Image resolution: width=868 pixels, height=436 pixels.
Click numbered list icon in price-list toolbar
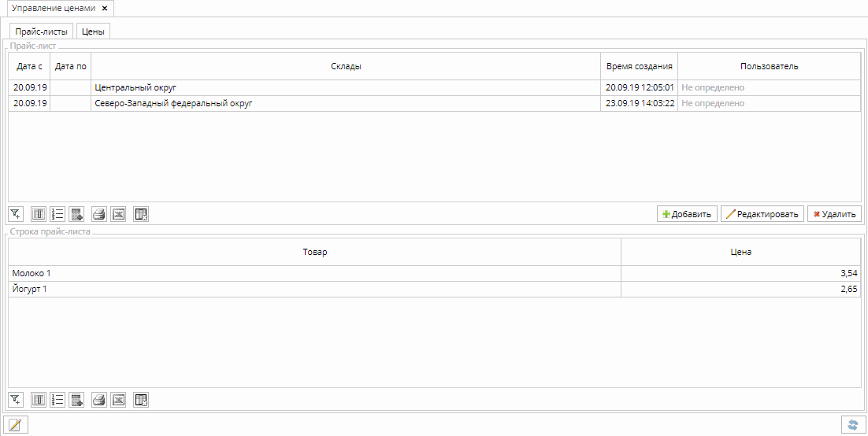[57, 214]
